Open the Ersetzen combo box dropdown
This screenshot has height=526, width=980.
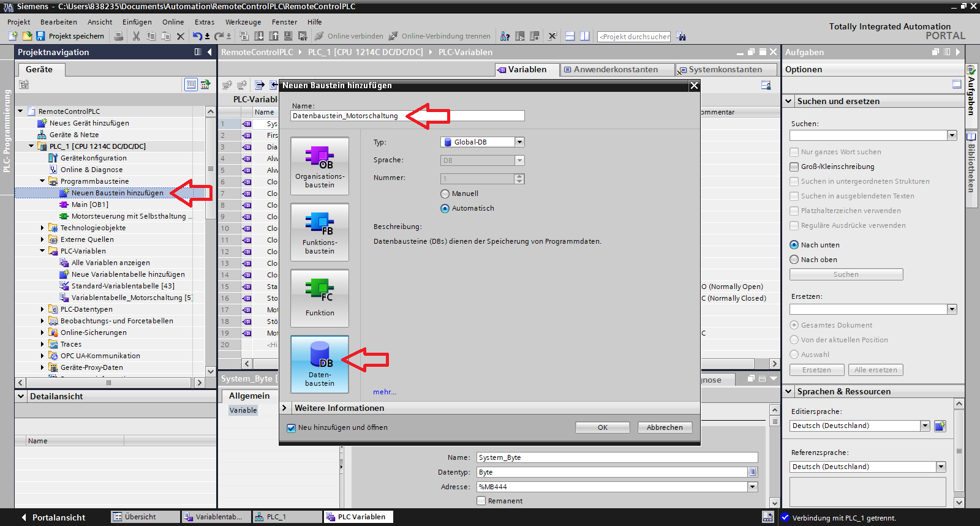(x=952, y=309)
